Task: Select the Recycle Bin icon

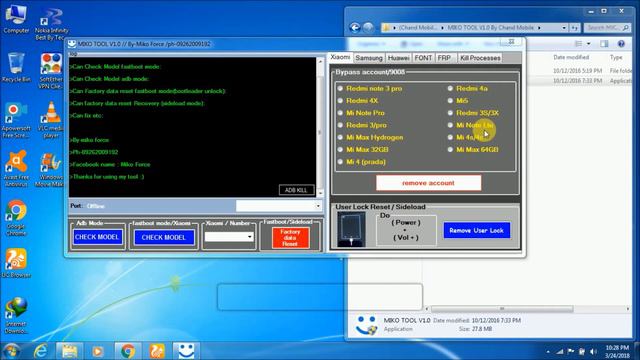Action: click(16, 67)
